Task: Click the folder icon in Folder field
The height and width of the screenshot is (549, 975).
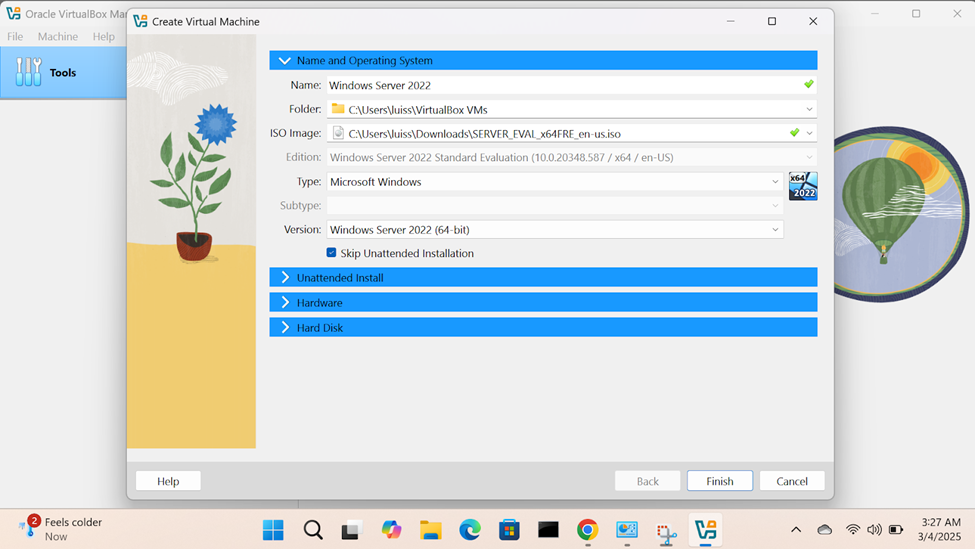Action: click(338, 109)
